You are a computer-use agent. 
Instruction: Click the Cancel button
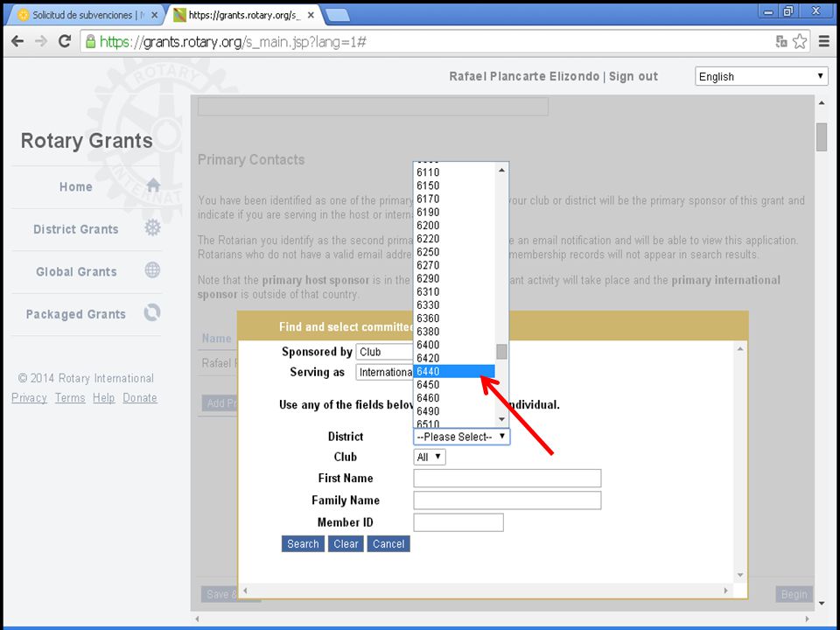pos(388,543)
